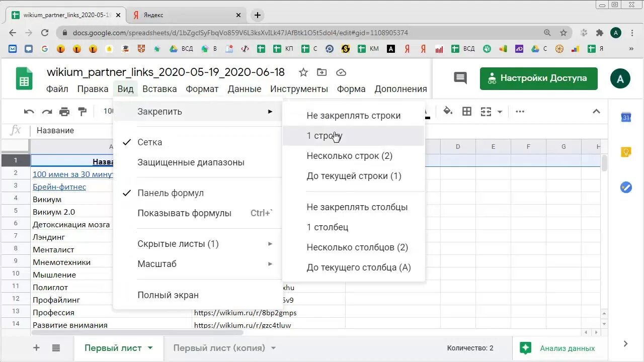This screenshot has height=362, width=644.
Task: Switch to Первый лист (копия) sheet
Action: click(x=219, y=348)
